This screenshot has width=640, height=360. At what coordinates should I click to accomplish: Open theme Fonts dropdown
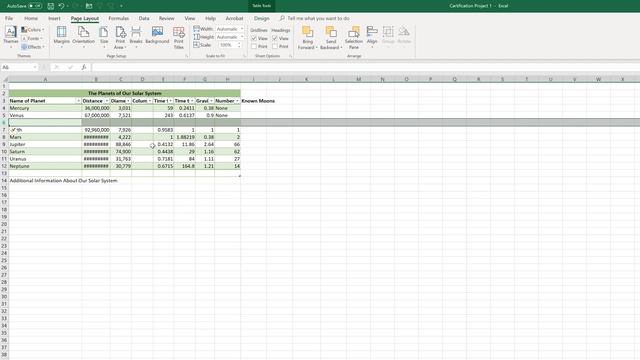32,38
